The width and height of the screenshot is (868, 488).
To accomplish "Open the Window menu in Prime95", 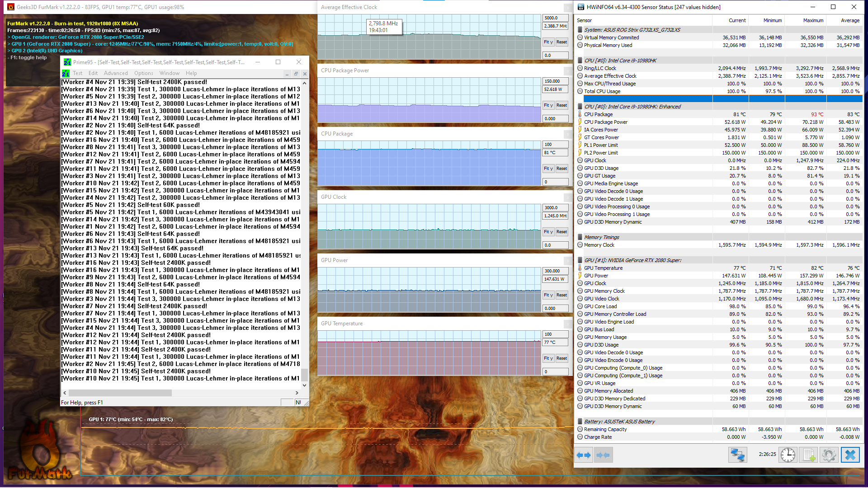I will (170, 73).
